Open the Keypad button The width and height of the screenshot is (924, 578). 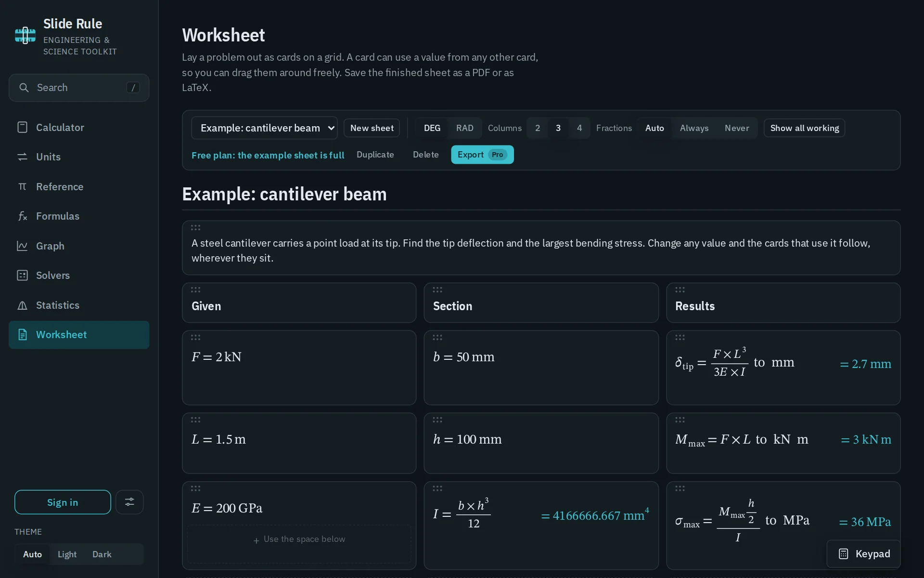pyautogui.click(x=864, y=554)
